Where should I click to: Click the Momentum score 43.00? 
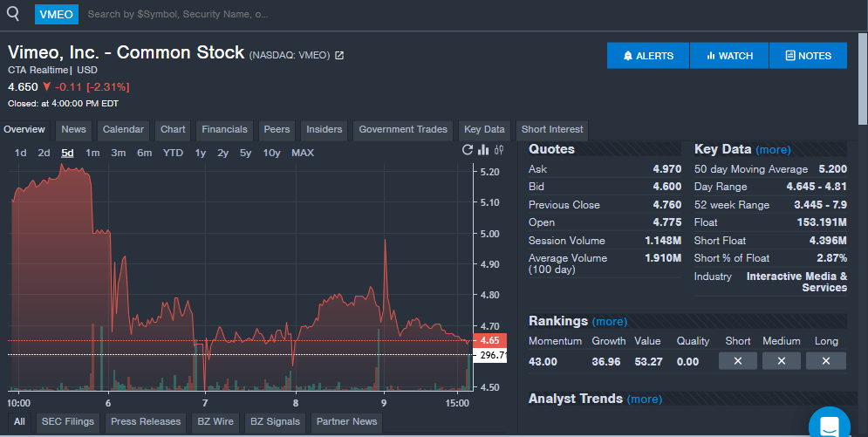pos(543,361)
